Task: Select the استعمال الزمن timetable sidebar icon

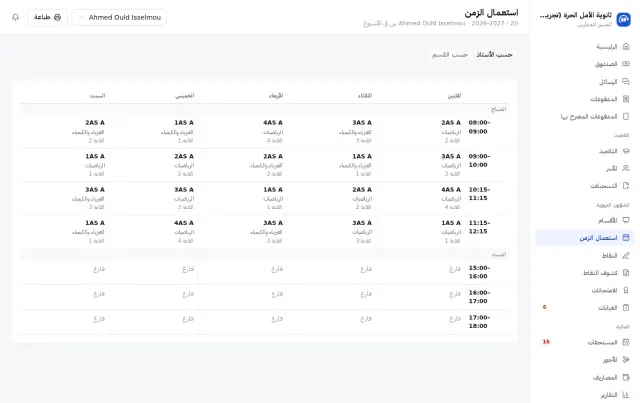Action: click(626, 238)
